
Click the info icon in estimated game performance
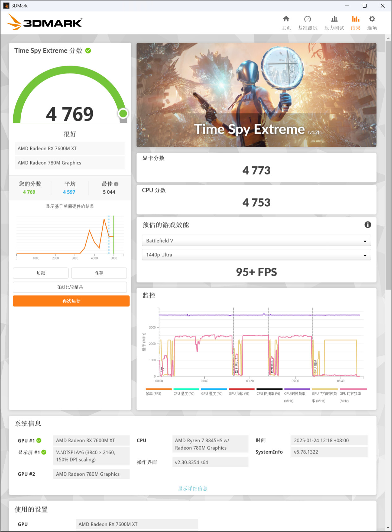368,225
